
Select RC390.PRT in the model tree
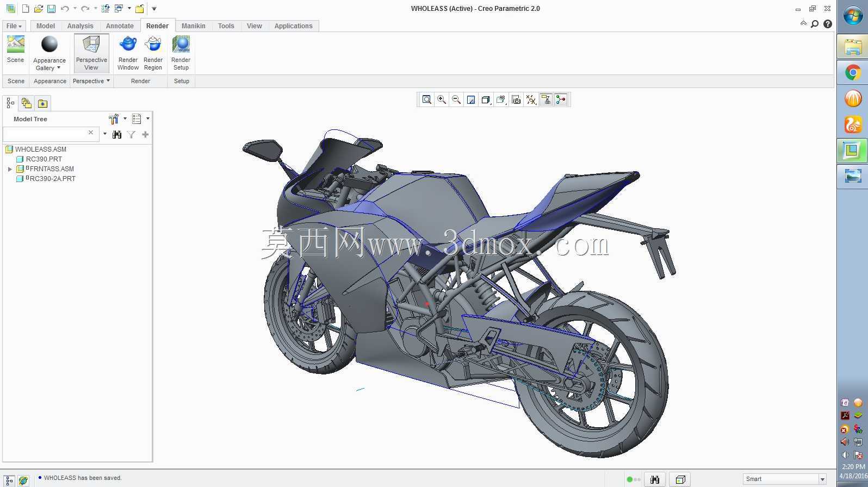pos(44,159)
